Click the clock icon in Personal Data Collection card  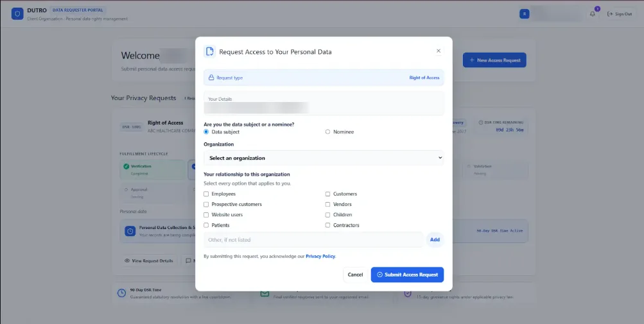point(130,231)
